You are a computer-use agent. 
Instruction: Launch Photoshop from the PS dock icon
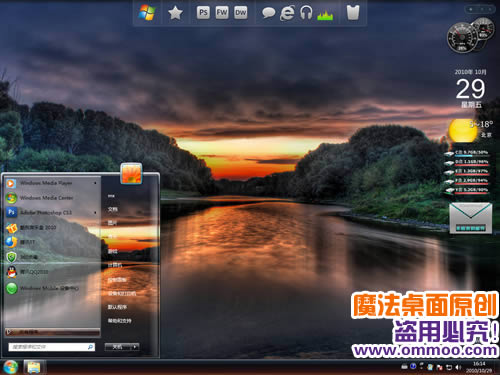(203, 13)
